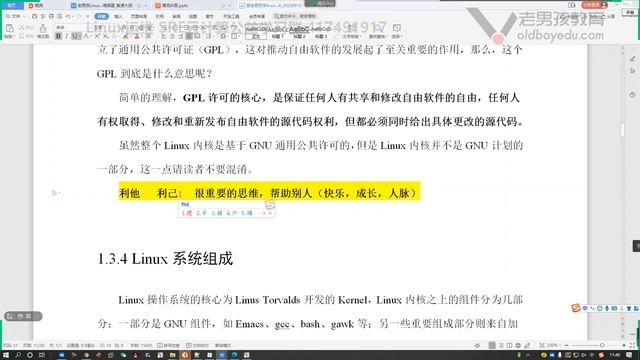Toggle 拼写检查 (spell check) in status bar
Screen dimensions: 640x360
tap(169, 345)
